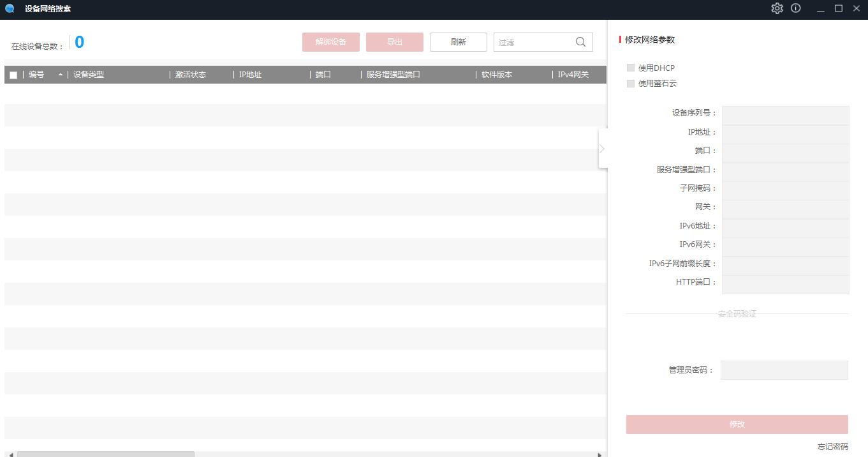This screenshot has width=868, height=457.
Task: Maximize the window
Action: pyautogui.click(x=839, y=8)
